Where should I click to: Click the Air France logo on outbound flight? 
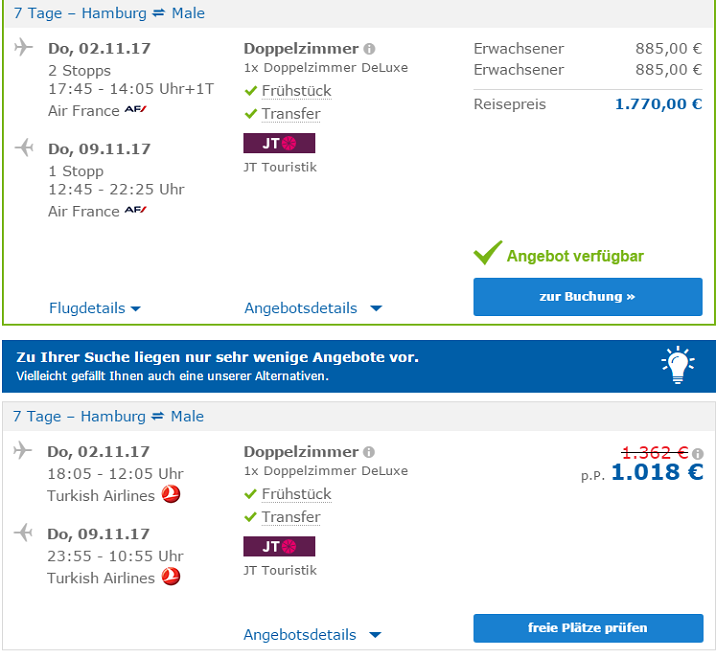[136, 110]
